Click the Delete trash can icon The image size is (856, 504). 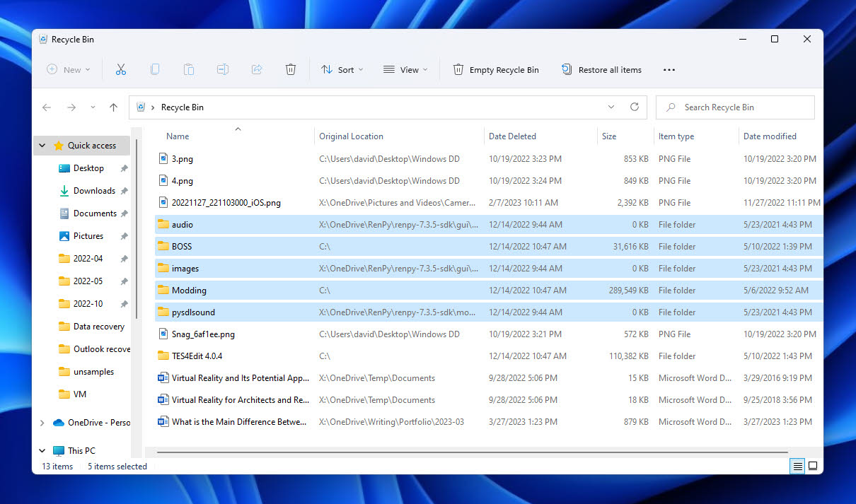[291, 69]
